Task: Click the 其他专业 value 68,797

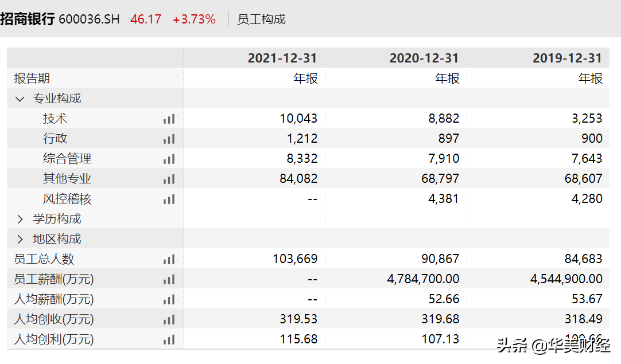Action: 440,179
